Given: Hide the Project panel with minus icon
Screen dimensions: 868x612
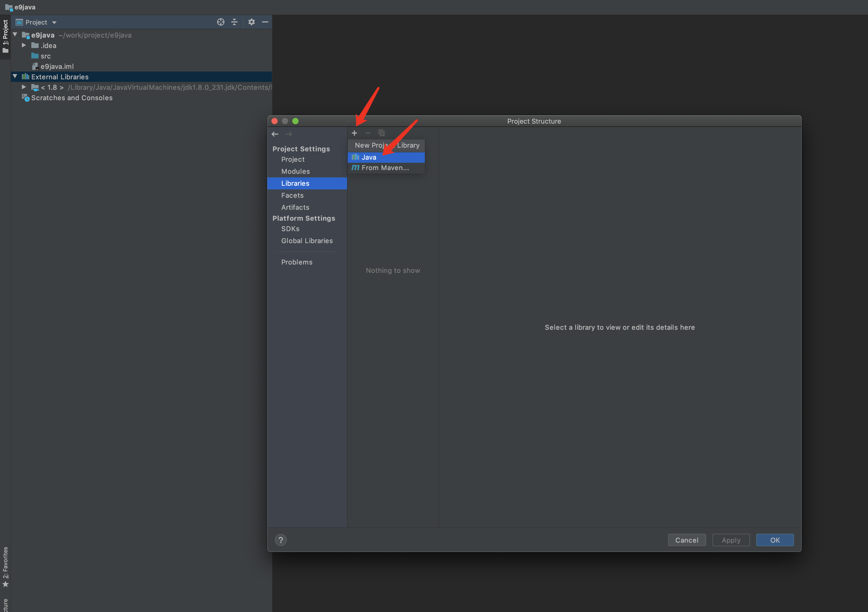Looking at the screenshot, I should pyautogui.click(x=265, y=22).
